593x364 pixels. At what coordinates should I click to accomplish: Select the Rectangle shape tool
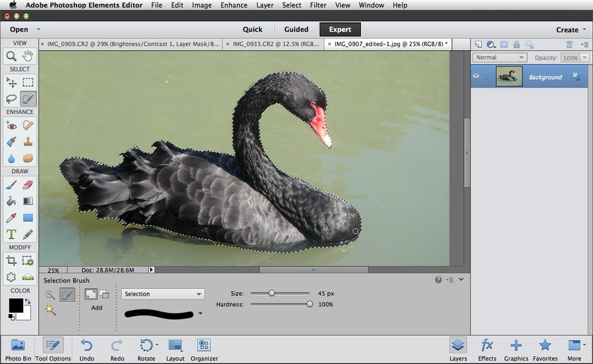(28, 218)
